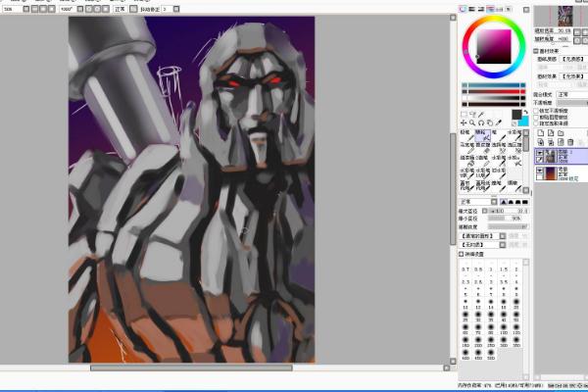Click the 正常 button in top toolbar
This screenshot has height=392, width=588.
click(120, 8)
